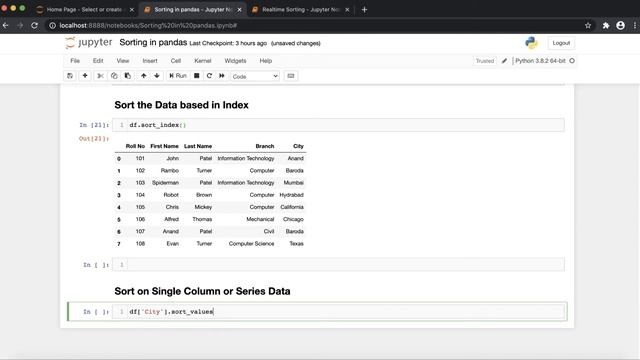The image size is (640, 360).
Task: Click the browser address bar URL
Action: click(148, 25)
